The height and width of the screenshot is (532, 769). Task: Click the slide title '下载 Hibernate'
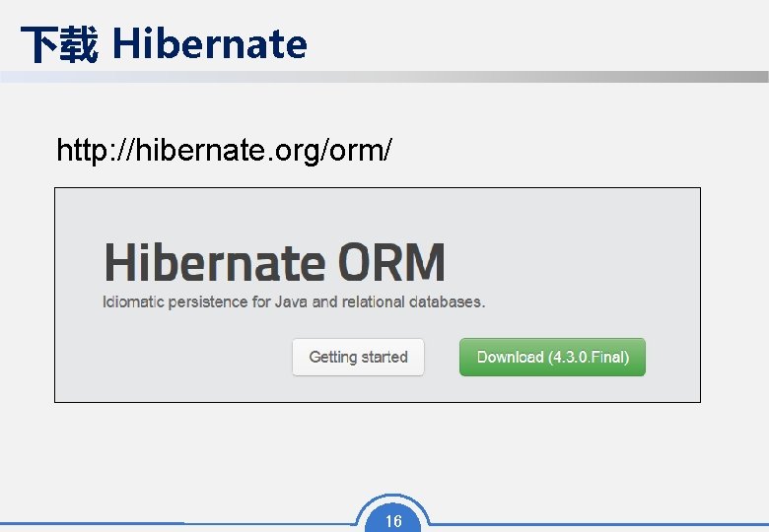point(164,44)
